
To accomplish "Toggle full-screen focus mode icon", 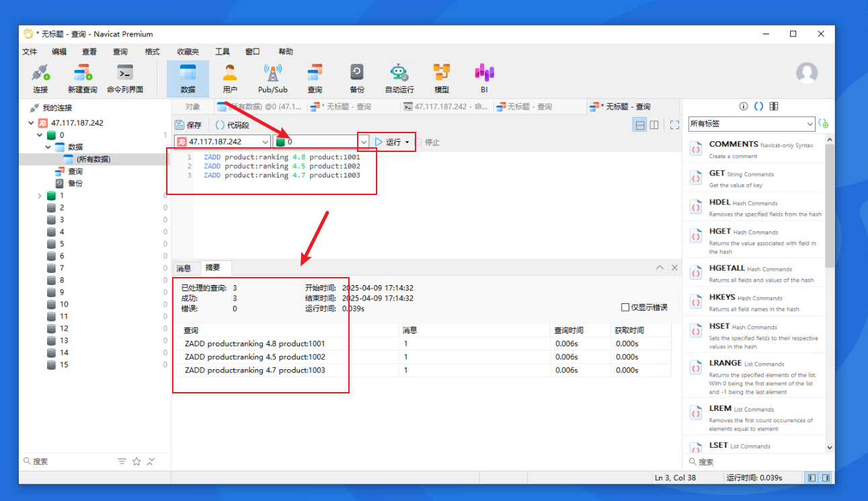I will [674, 124].
